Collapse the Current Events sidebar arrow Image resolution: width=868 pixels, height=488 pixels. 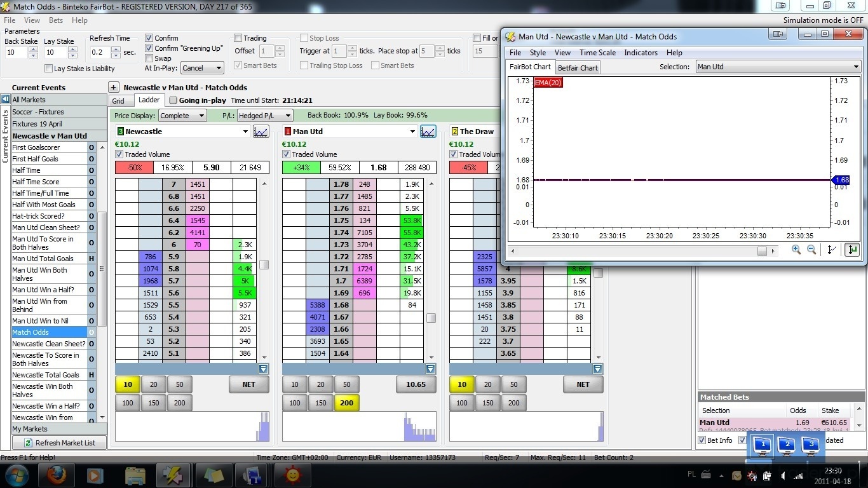(5, 99)
